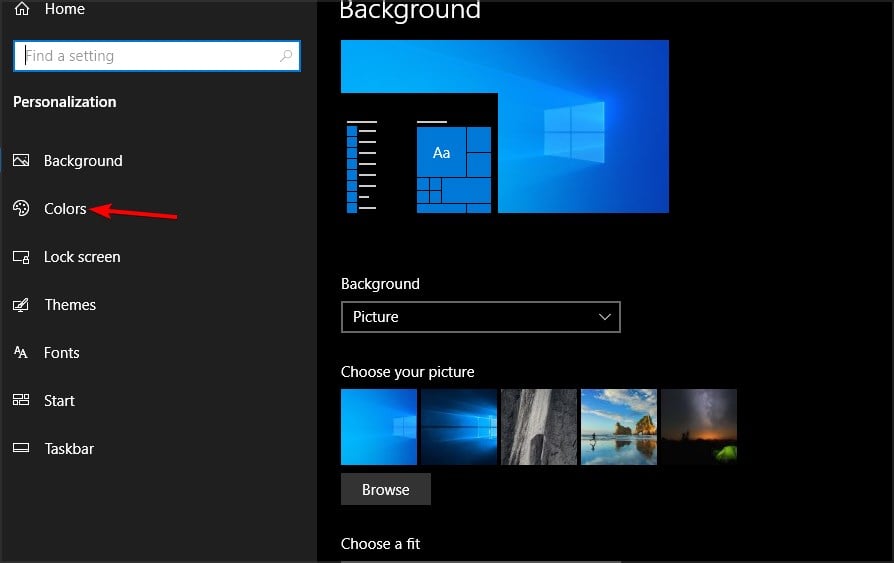Click the Choose your picture label
Image resolution: width=894 pixels, height=563 pixels.
[408, 372]
